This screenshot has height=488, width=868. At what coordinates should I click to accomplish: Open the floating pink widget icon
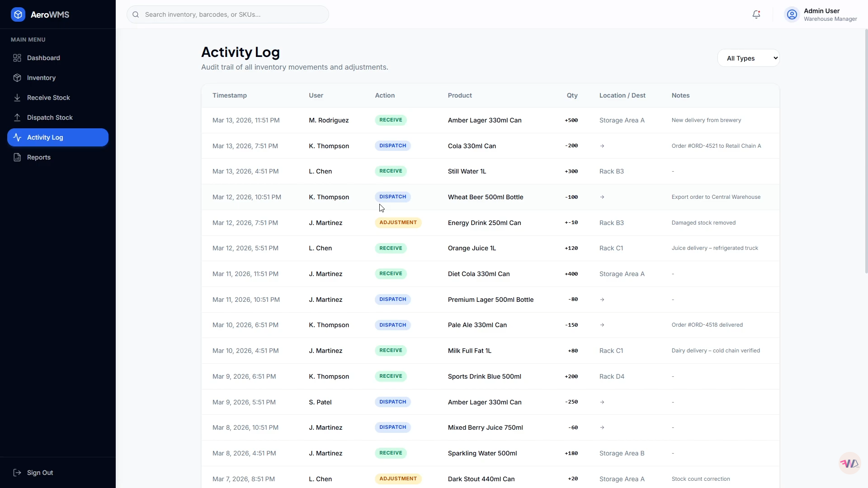[x=849, y=463]
